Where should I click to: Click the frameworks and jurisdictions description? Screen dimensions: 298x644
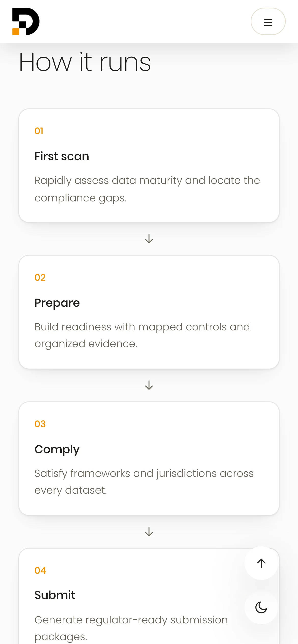144,482
